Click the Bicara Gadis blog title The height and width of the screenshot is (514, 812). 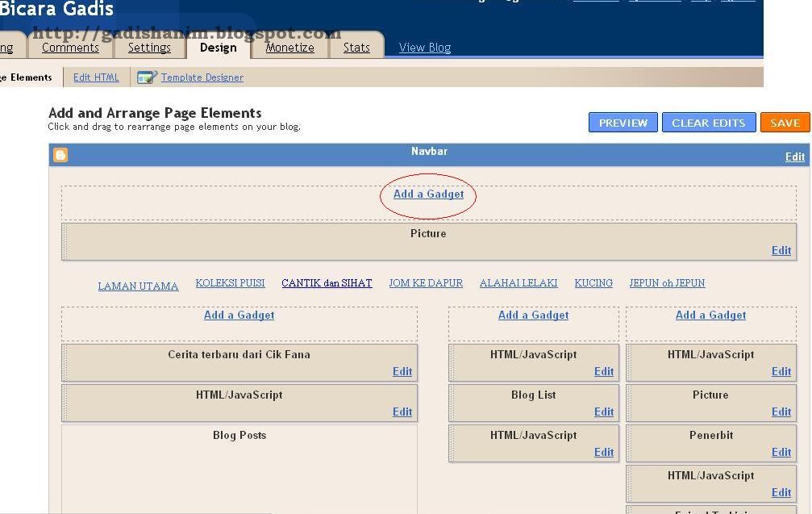click(56, 9)
